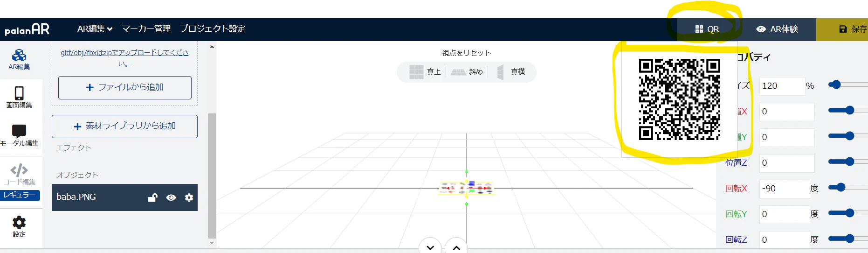Click the palanAR logo
This screenshot has width=868, height=253.
[x=27, y=29]
